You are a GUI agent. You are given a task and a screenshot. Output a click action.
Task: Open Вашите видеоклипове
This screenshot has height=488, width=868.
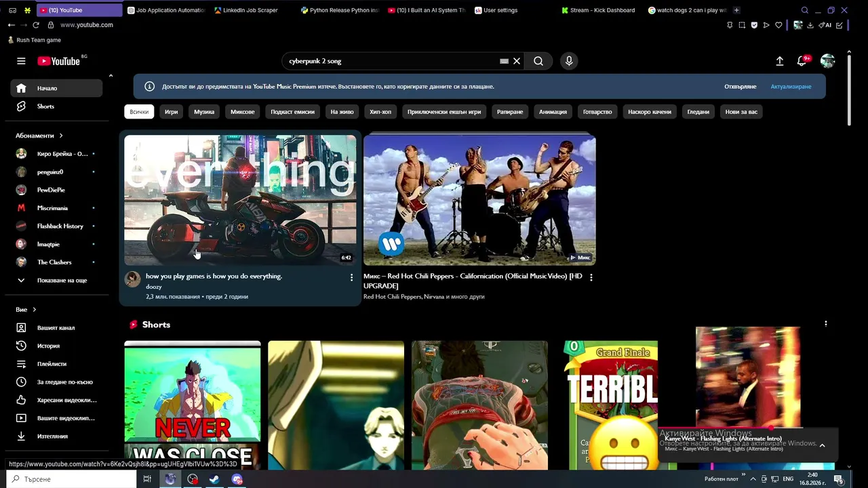pos(56,418)
